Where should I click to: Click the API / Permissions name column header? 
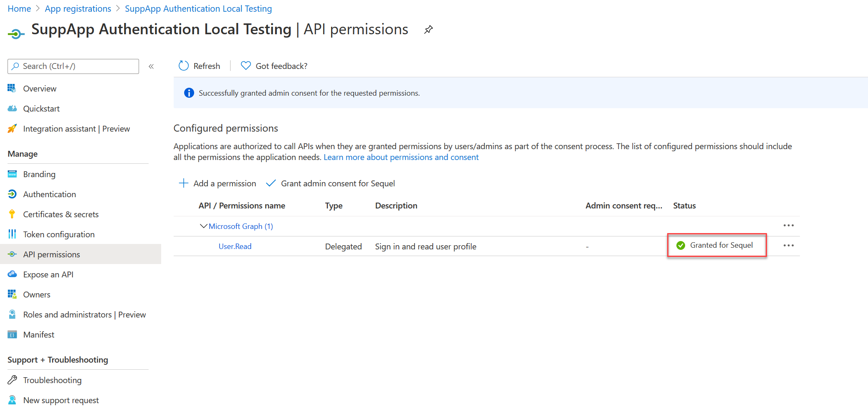point(242,206)
